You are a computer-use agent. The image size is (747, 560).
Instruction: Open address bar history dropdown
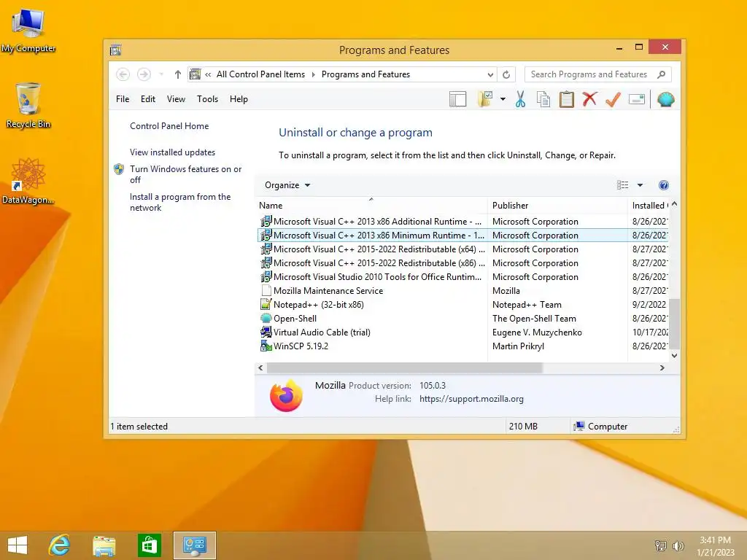[490, 75]
